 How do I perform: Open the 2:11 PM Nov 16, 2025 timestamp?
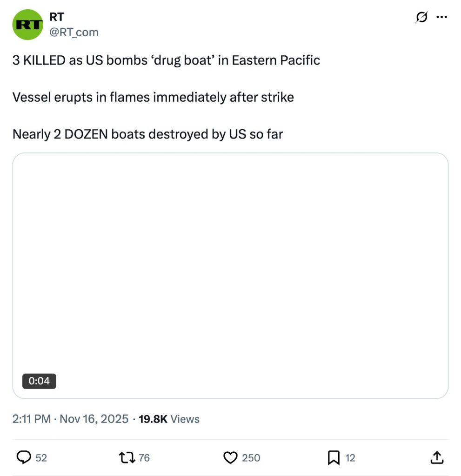(x=70, y=419)
